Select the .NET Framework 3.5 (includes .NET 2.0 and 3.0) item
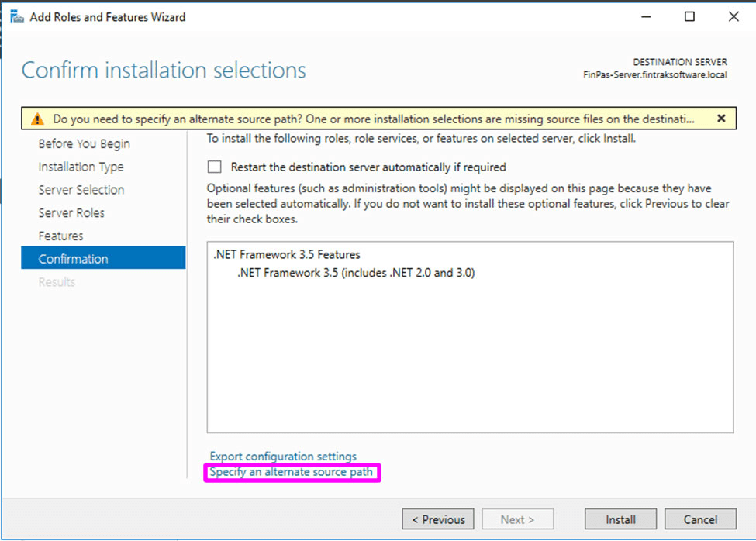The image size is (756, 541). click(356, 273)
